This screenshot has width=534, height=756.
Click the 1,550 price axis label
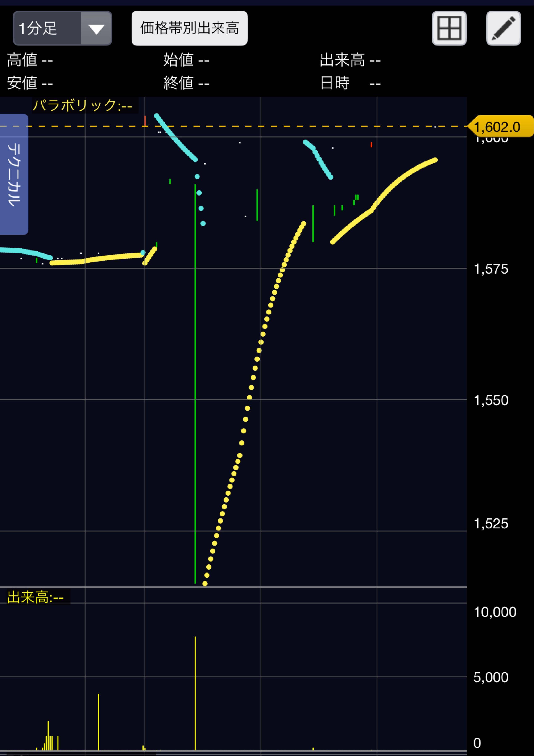[x=491, y=400]
